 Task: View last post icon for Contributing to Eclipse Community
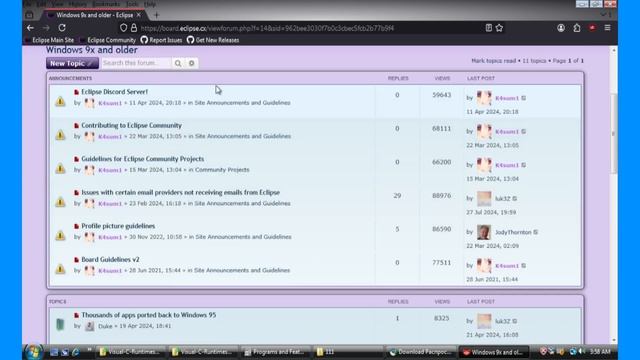[524, 131]
